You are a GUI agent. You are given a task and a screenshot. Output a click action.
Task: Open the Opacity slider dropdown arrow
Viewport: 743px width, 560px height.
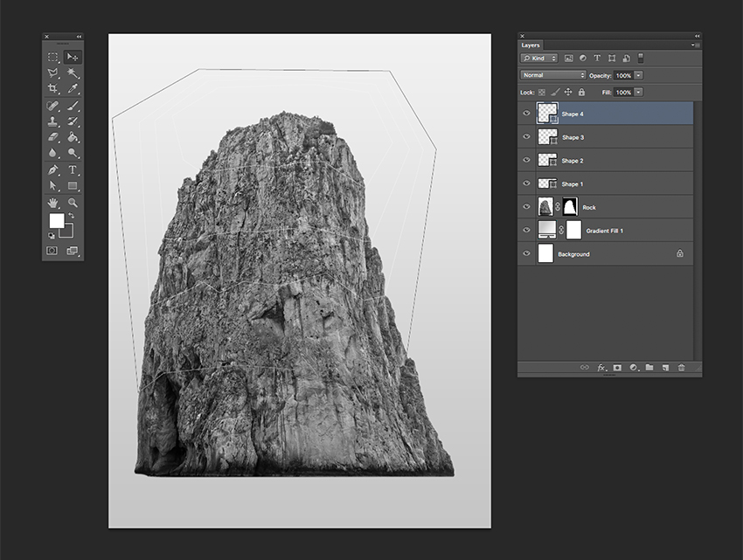click(639, 75)
